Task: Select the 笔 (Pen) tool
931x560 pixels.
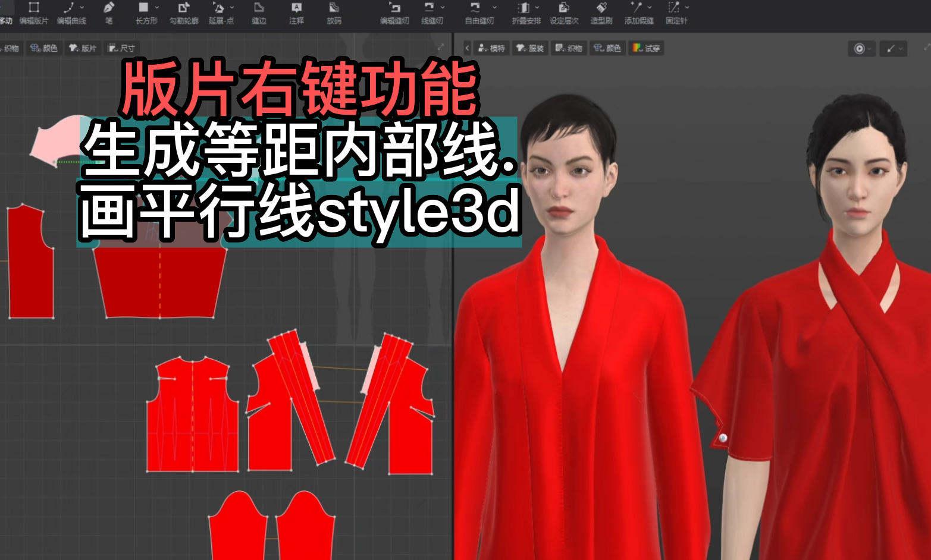Action: 109,13
